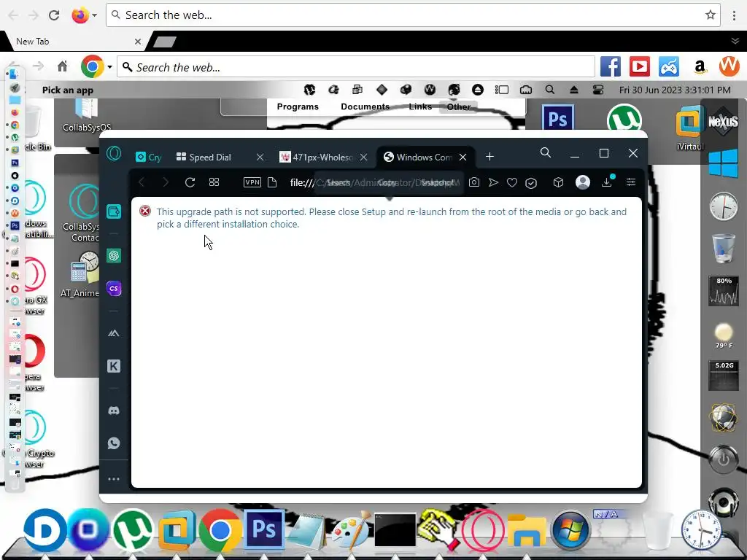Open the sidebar three-dots more menu
The image size is (747, 560).
(x=114, y=479)
